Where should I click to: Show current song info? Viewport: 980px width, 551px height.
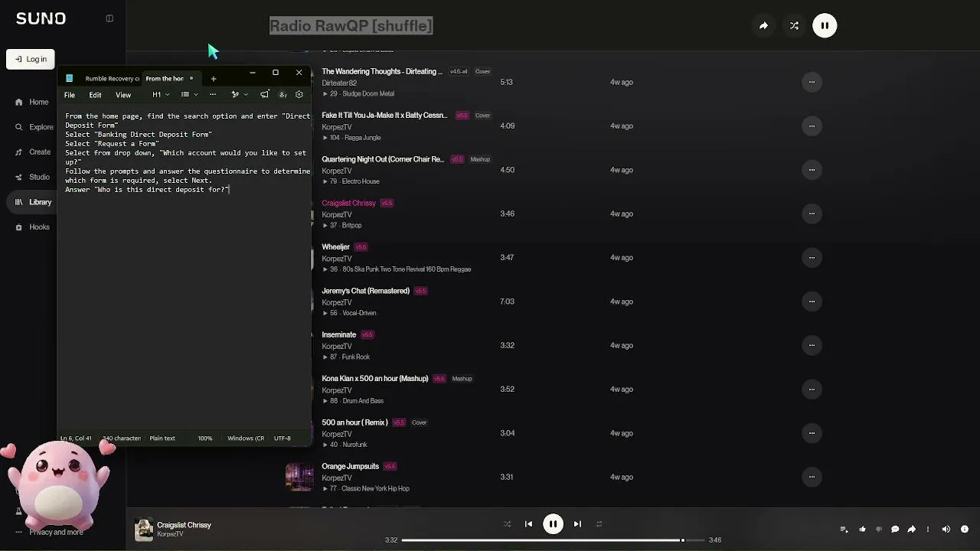[x=965, y=529]
